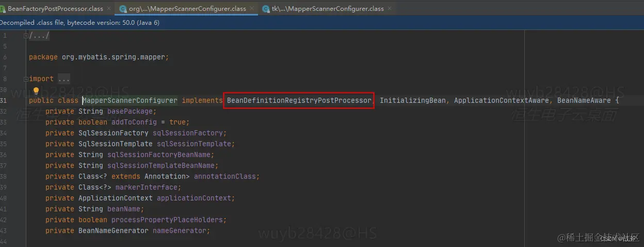Open the tk\...\MapperScannerConfigurer.class tab
The width and height of the screenshot is (644, 247).
tap(328, 9)
